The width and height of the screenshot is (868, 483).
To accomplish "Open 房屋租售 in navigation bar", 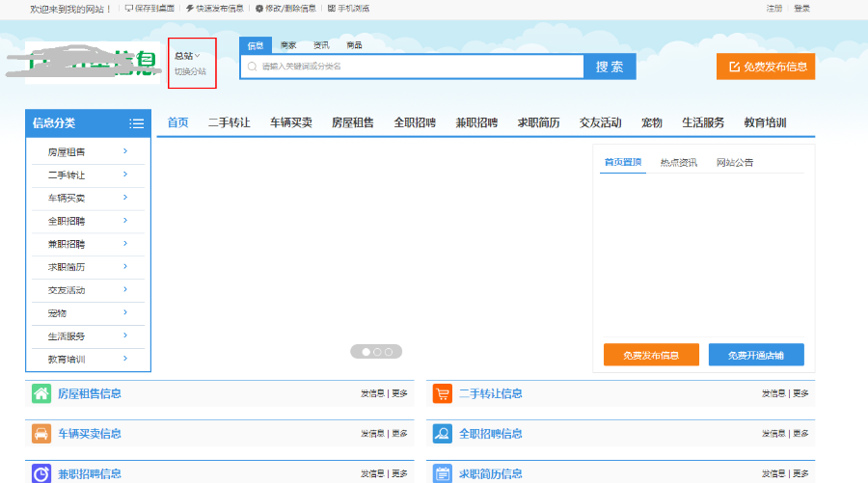I will 353,122.
